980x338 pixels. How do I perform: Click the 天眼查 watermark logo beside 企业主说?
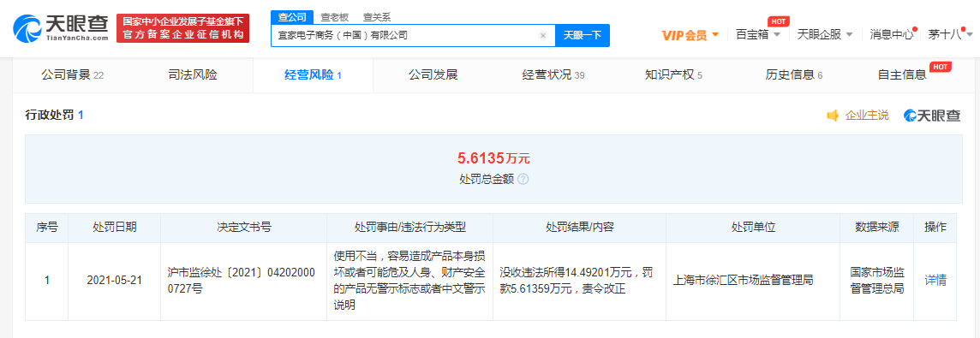coord(931,116)
